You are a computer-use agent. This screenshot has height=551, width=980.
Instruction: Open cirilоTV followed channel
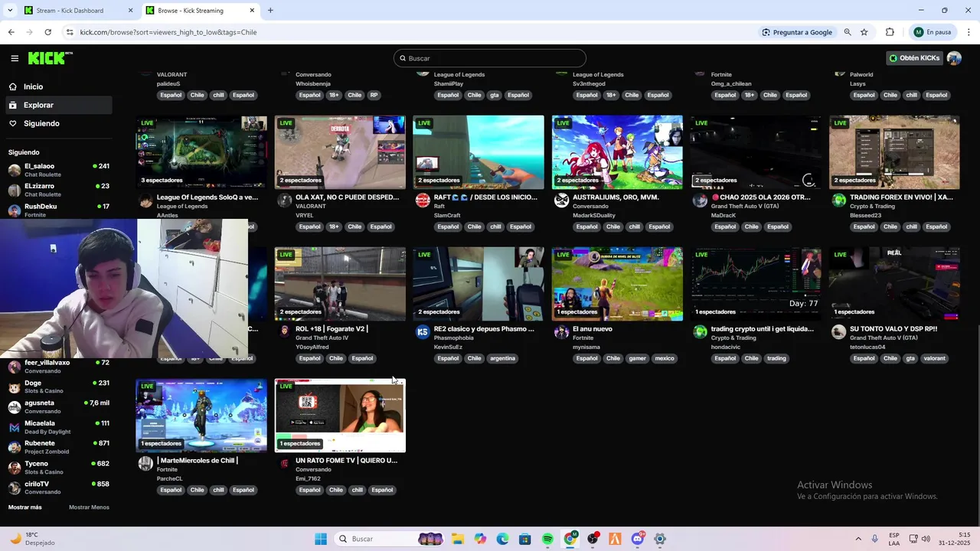click(x=58, y=487)
